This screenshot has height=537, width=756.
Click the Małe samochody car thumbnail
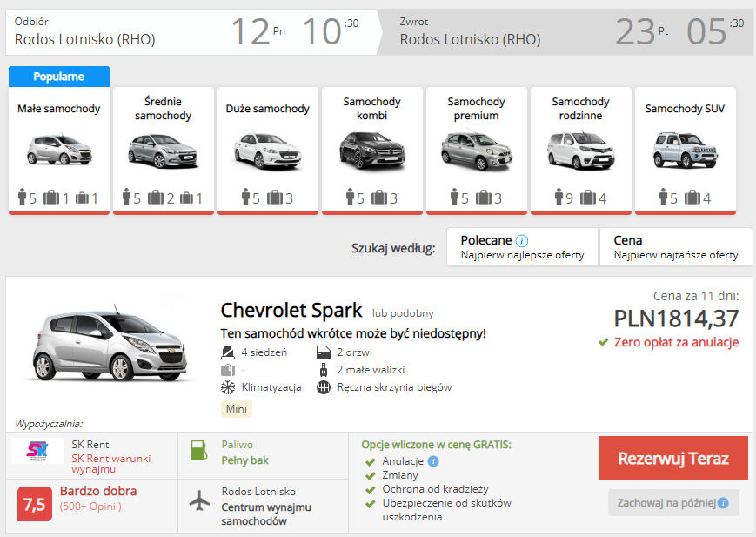[x=59, y=149]
